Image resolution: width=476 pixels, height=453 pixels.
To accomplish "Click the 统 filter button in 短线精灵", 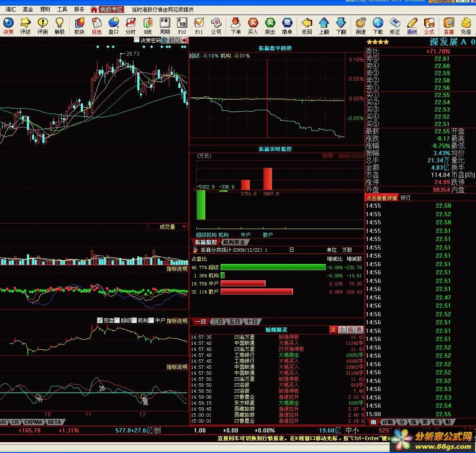I will tap(351, 329).
